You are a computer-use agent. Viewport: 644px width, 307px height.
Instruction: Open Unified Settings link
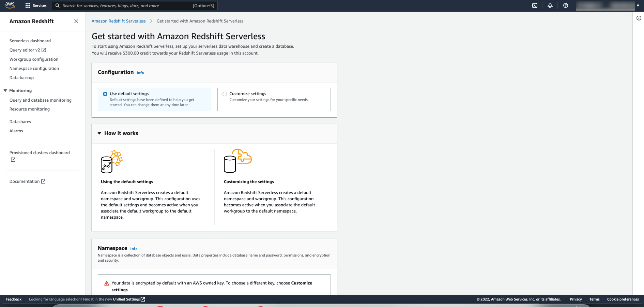tap(126, 299)
